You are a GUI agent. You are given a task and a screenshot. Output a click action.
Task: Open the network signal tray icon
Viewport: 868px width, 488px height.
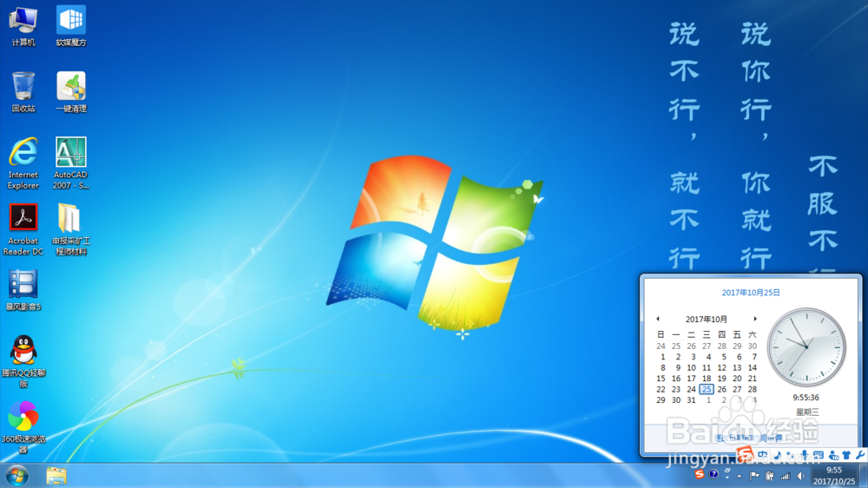tap(785, 475)
